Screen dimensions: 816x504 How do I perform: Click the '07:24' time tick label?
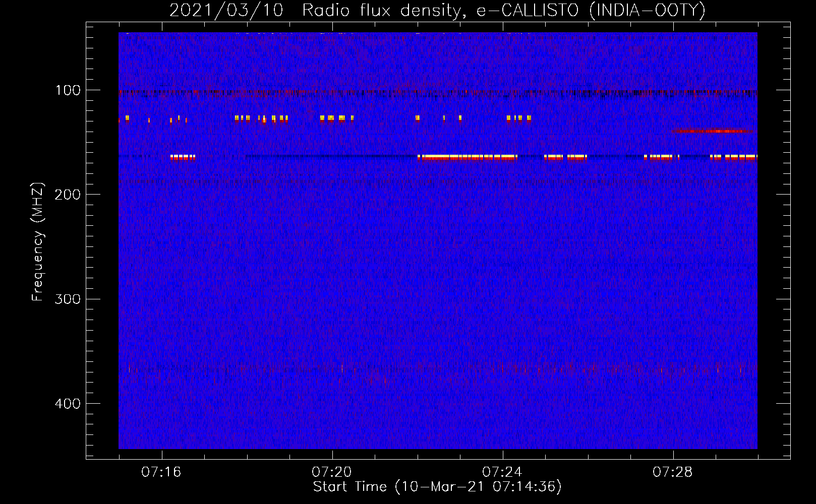point(502,472)
